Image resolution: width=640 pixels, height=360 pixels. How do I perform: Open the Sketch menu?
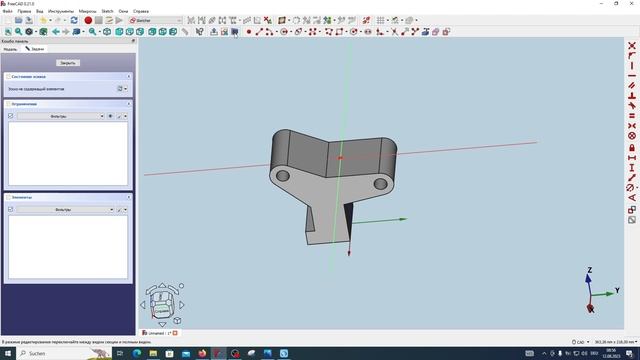click(x=107, y=11)
